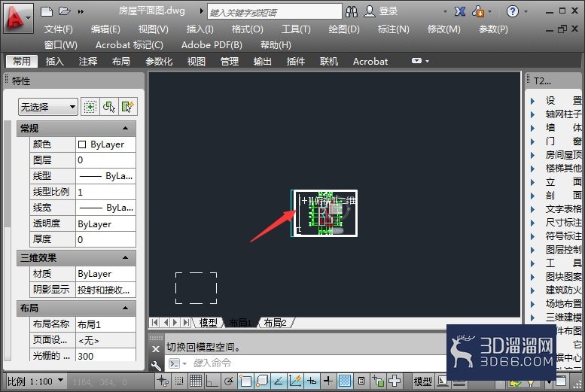Collapse the 布局 properties section

click(x=125, y=308)
